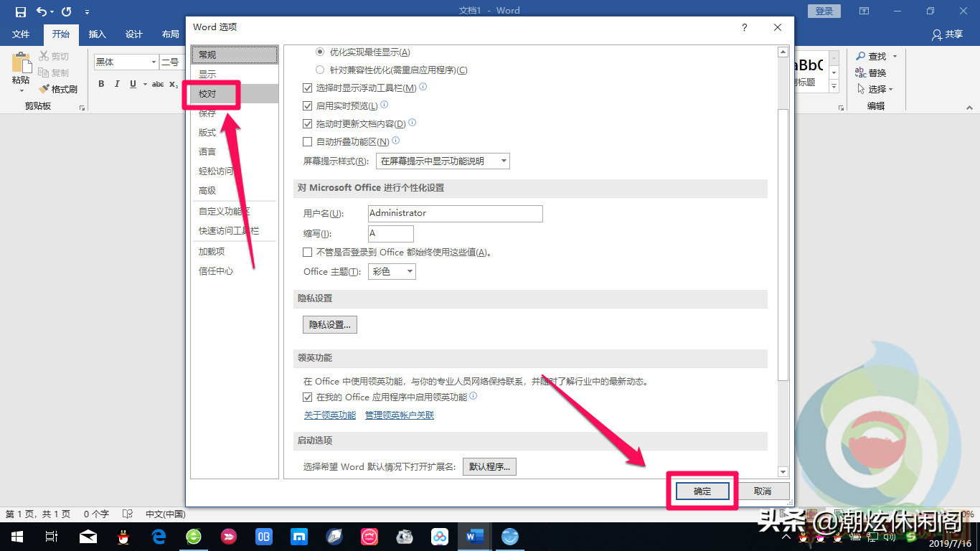Screen dimensions: 980x551
Task: Open the Underline style dropdown arrow
Action: coord(143,84)
